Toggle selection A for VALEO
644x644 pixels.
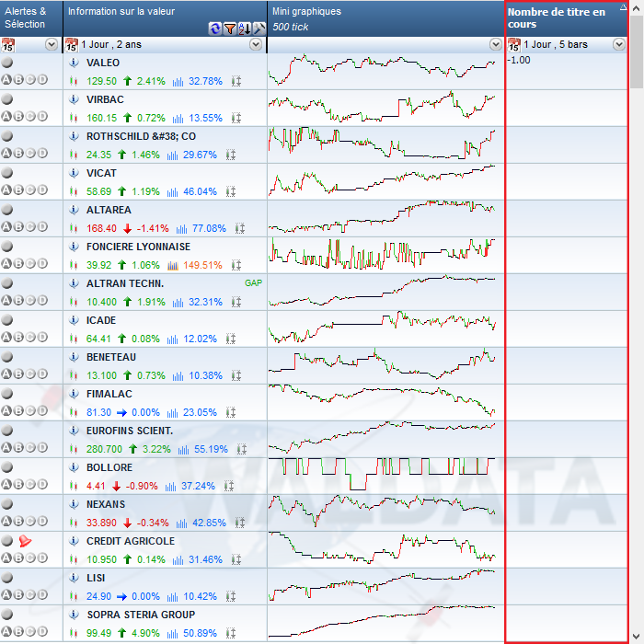(6, 80)
